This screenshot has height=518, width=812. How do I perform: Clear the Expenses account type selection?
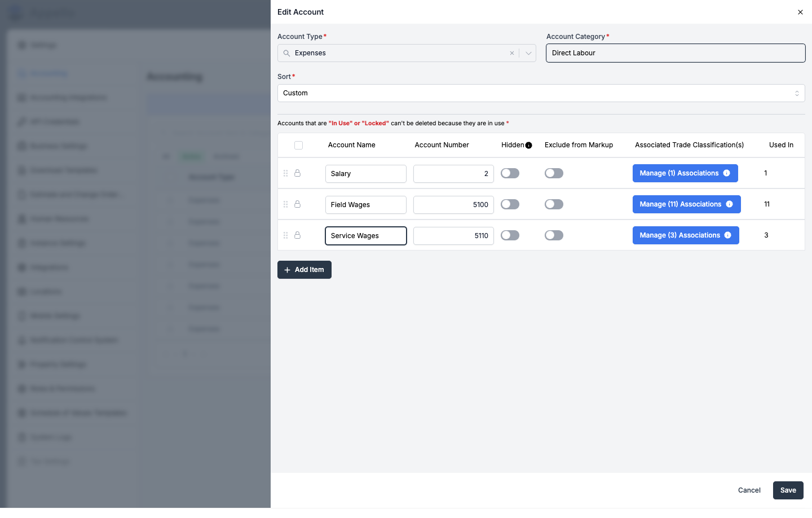512,53
